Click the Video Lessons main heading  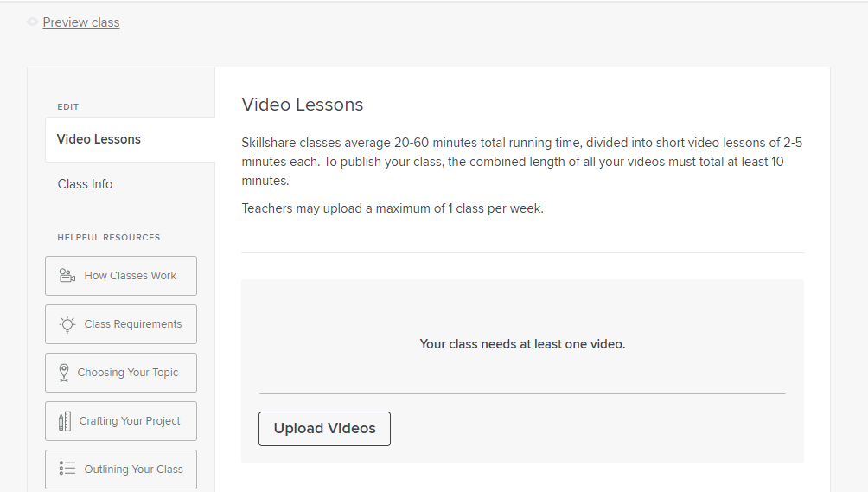pyautogui.click(x=303, y=105)
